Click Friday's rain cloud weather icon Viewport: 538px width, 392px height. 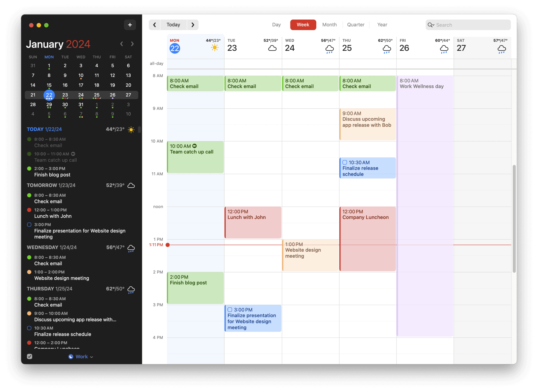coord(444,49)
